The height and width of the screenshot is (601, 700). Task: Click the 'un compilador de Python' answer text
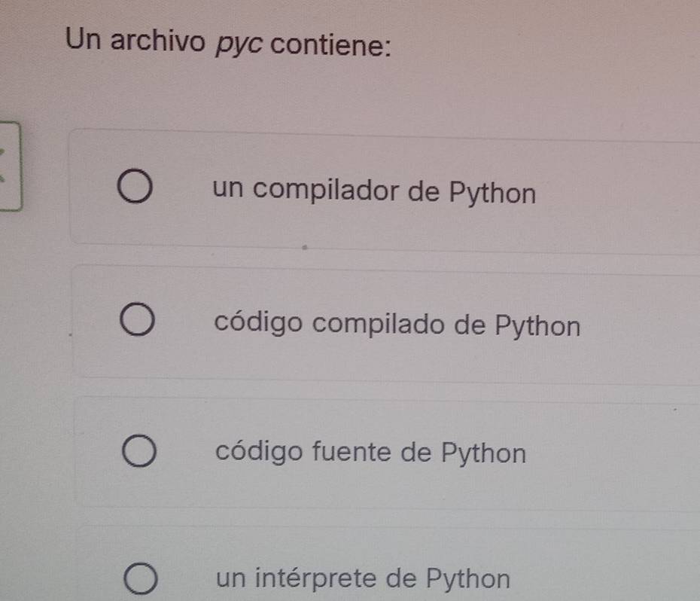click(x=374, y=191)
